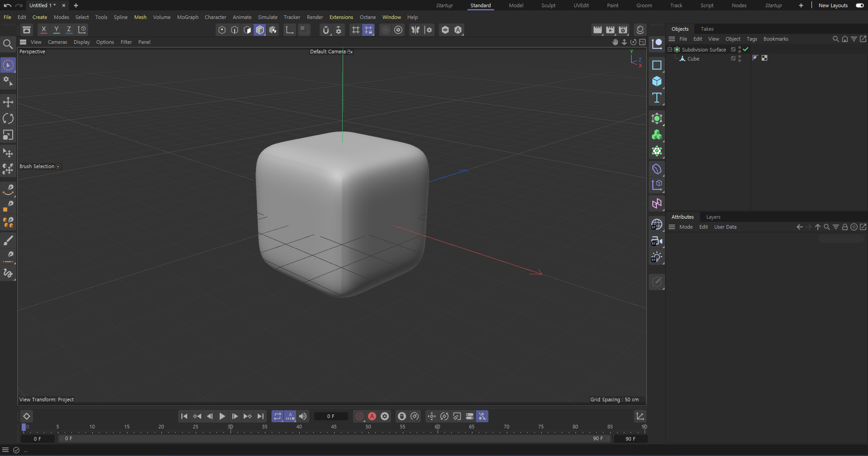Click the Paint brush tool
868x456 pixels.
click(x=8, y=240)
